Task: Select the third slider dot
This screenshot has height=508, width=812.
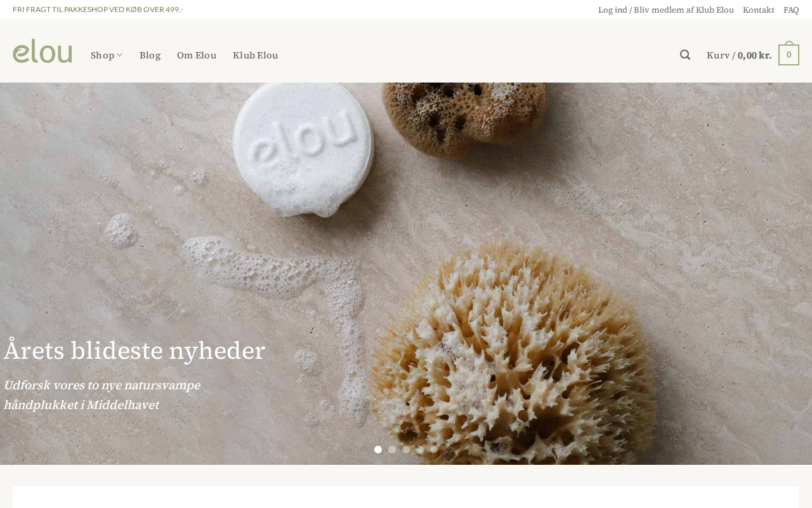Action: [406, 450]
